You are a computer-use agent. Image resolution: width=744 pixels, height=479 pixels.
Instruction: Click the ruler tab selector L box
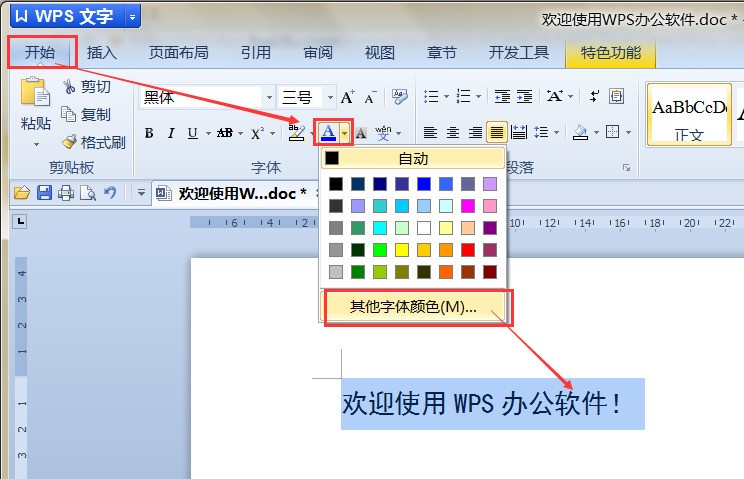[x=19, y=221]
